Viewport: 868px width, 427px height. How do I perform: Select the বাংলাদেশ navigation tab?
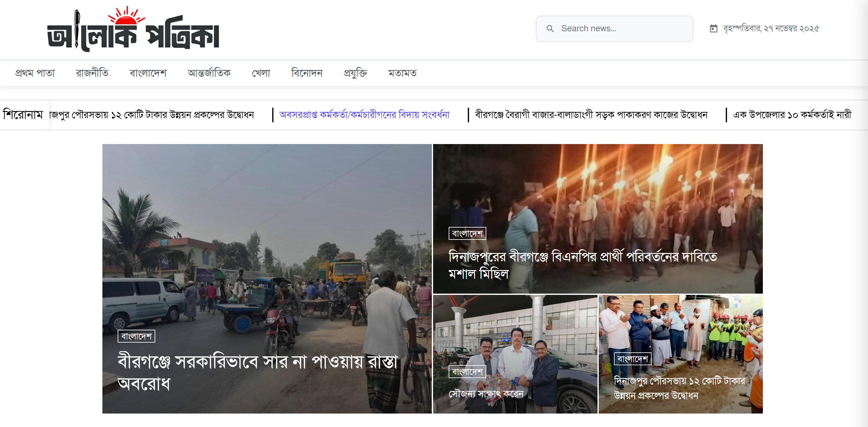148,73
